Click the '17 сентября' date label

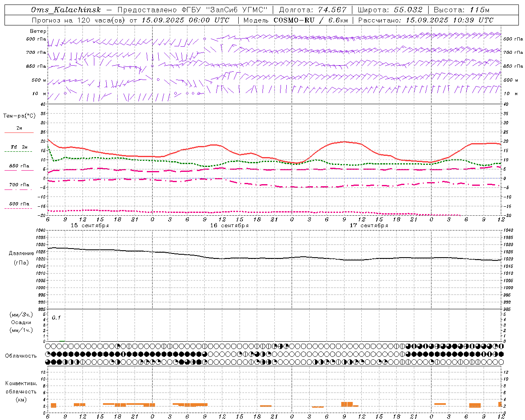(369, 226)
